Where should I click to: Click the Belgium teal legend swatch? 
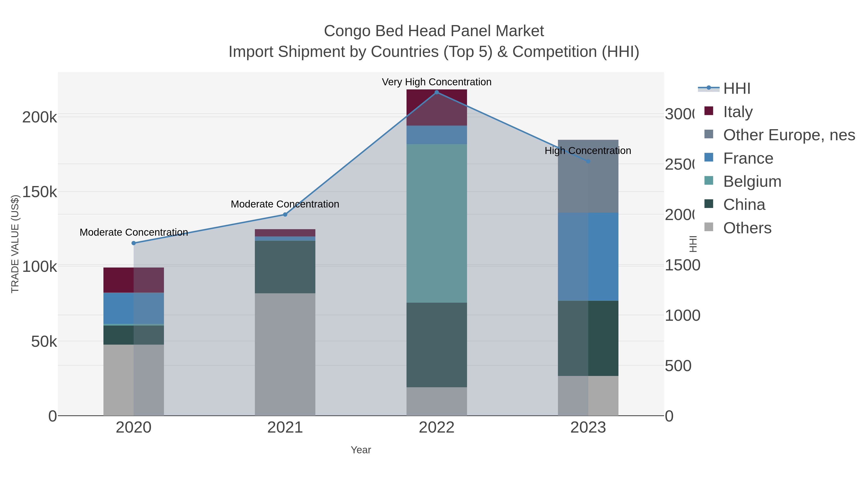click(709, 180)
